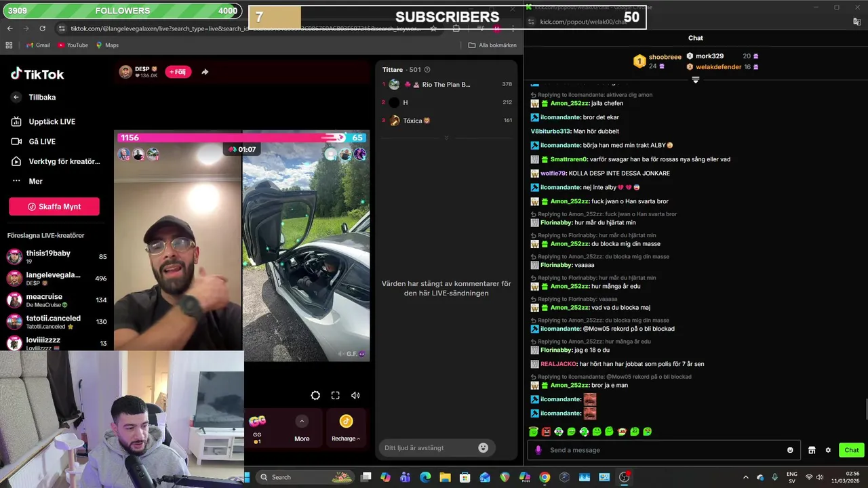Open TikTok player settings gear
This screenshot has width=868, height=488.
point(315,395)
